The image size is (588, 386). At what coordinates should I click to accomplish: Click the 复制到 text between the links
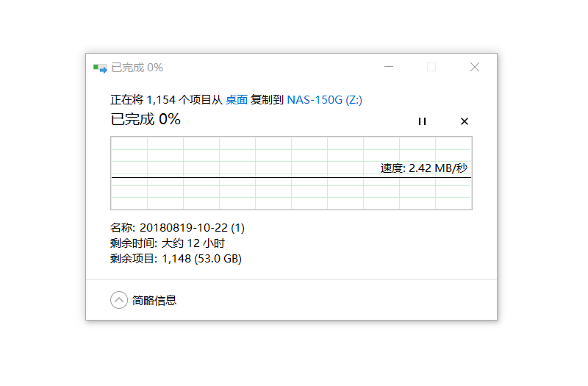[267, 99]
